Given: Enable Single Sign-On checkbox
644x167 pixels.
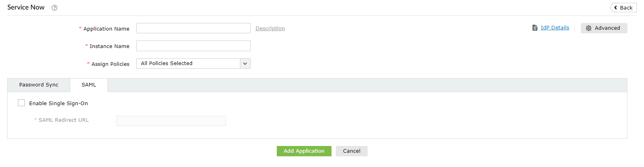Looking at the screenshot, I should [21, 103].
